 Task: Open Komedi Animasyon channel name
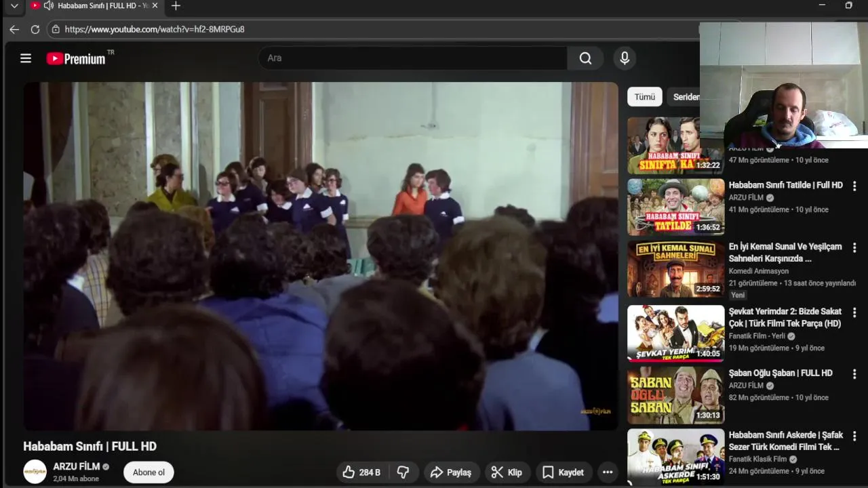[x=759, y=271]
